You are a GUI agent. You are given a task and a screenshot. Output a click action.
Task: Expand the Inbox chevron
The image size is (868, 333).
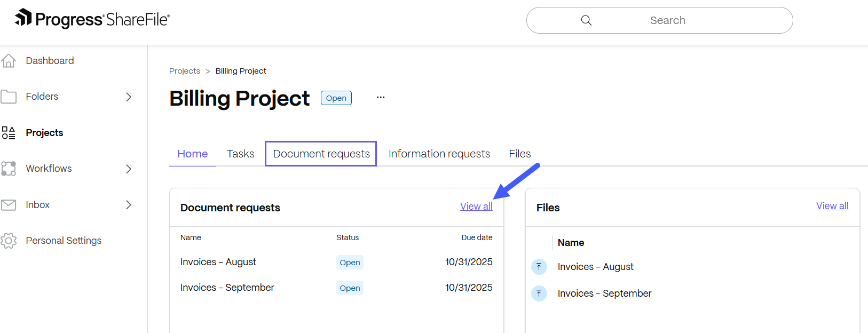[128, 205]
